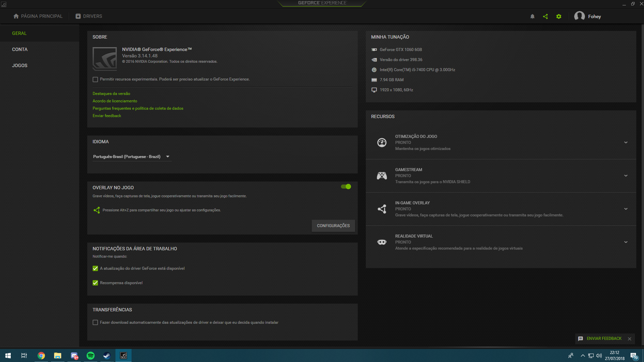Uncheck Recompensa disponível notification
This screenshot has height=362, width=644.
tap(95, 283)
